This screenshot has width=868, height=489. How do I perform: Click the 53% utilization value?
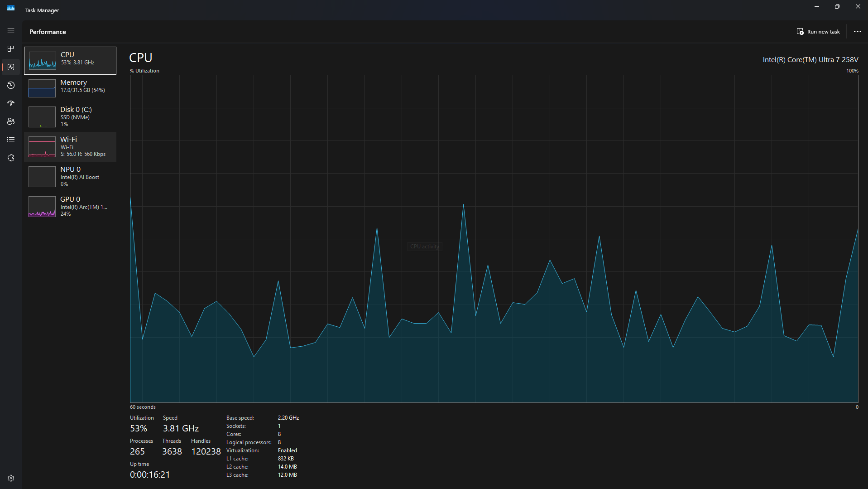point(139,428)
